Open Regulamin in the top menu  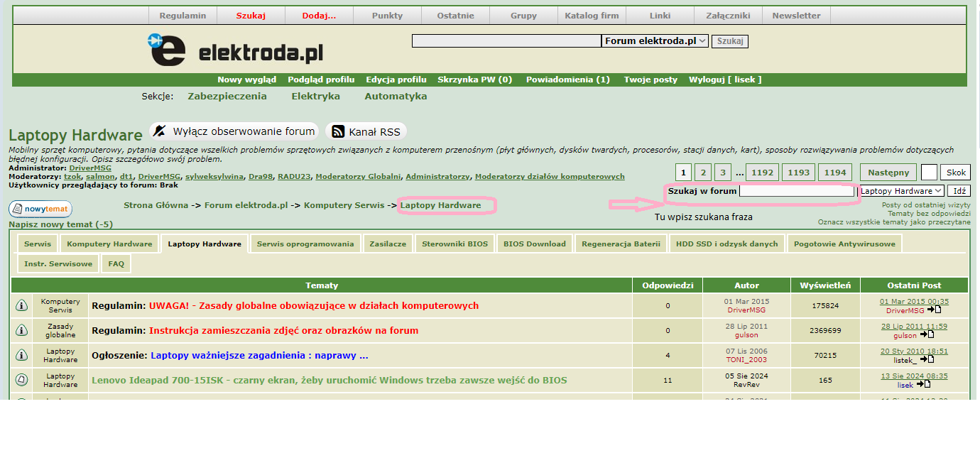click(183, 16)
